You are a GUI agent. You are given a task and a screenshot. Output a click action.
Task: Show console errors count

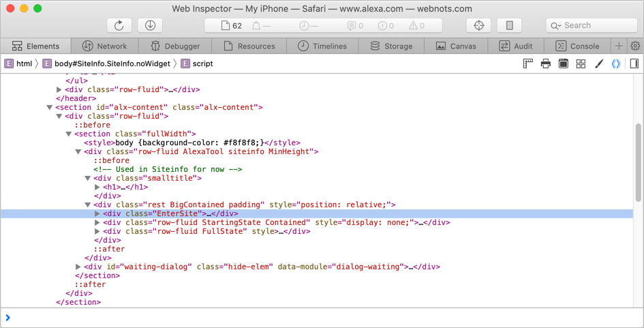386,25
